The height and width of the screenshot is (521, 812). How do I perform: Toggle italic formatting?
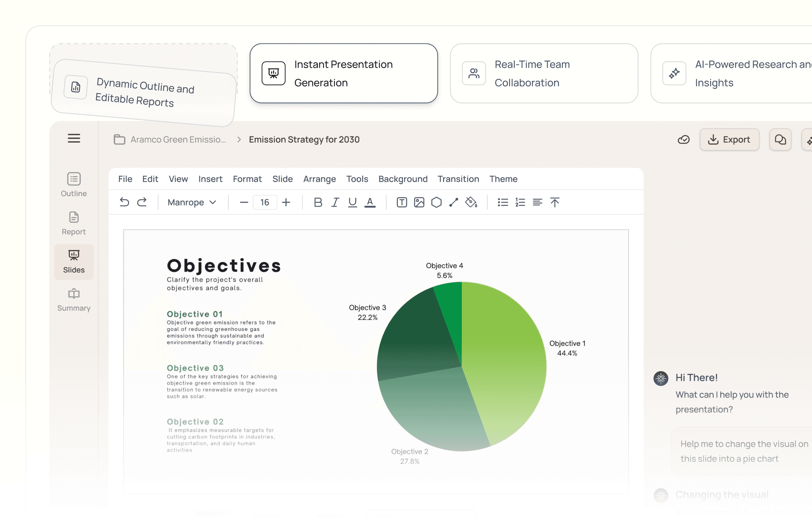click(335, 202)
